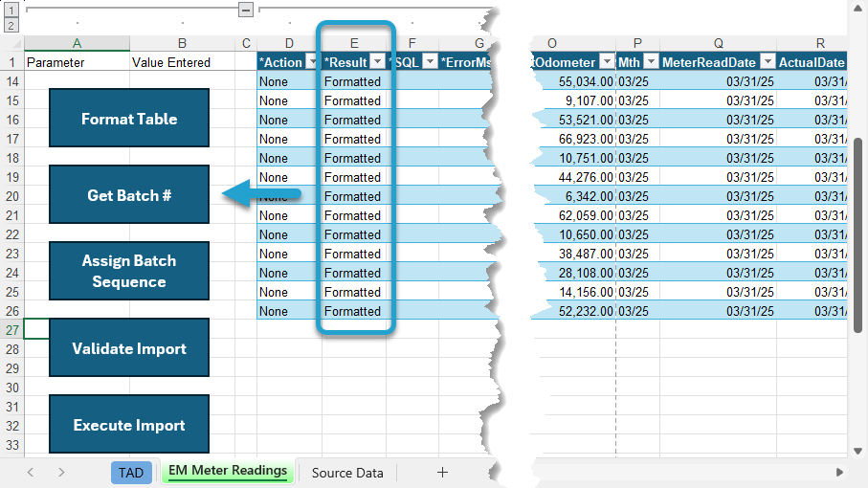
Task: Click the Parameter cell in A1
Action: pos(77,62)
